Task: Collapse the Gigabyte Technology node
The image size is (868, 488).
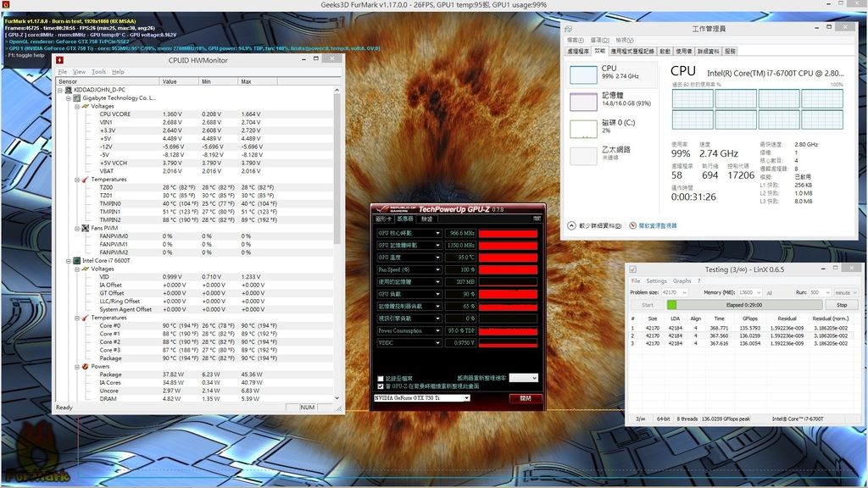Action: 69,98
